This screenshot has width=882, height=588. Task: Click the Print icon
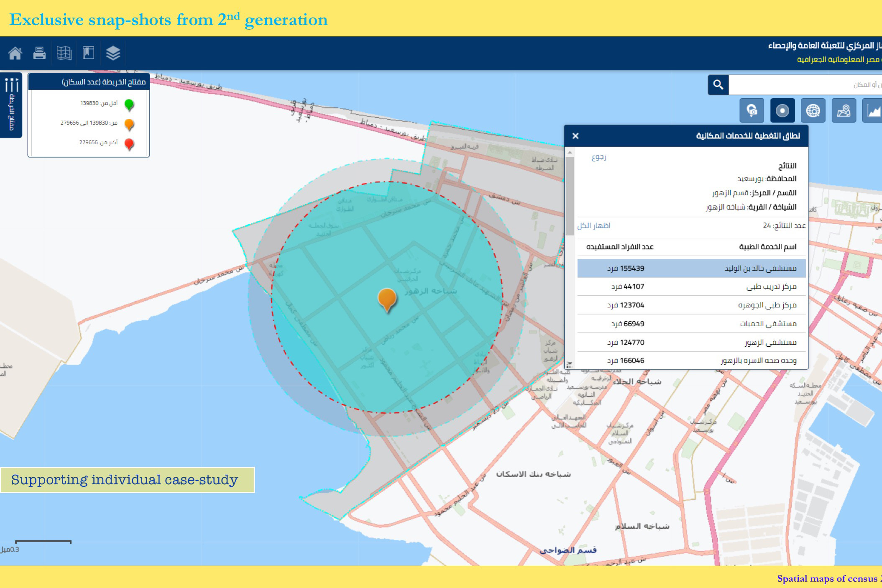tap(39, 53)
